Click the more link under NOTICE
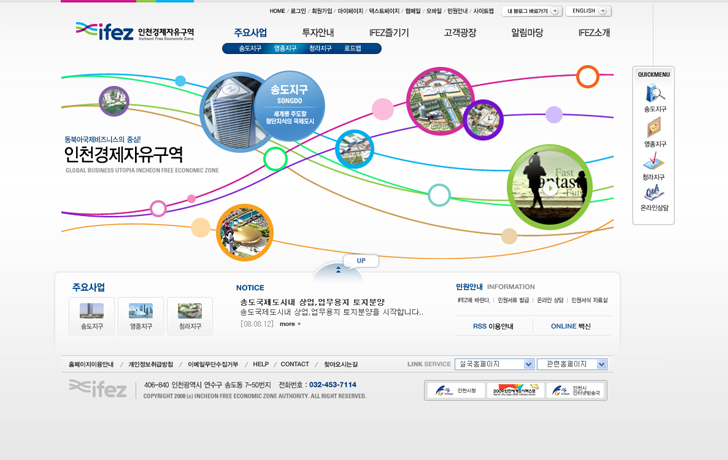Screen dimensions: 728x460 tap(290, 324)
